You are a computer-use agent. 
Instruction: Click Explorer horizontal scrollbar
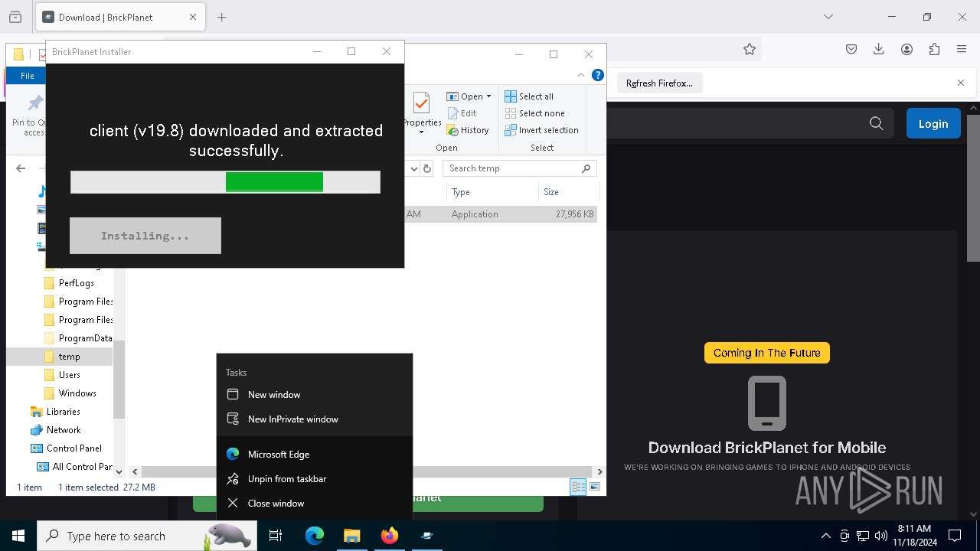pyautogui.click(x=367, y=471)
